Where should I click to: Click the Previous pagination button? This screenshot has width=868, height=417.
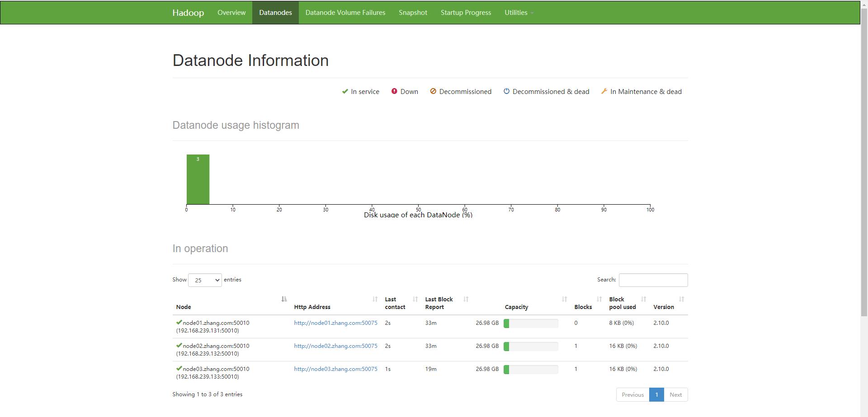coord(632,395)
